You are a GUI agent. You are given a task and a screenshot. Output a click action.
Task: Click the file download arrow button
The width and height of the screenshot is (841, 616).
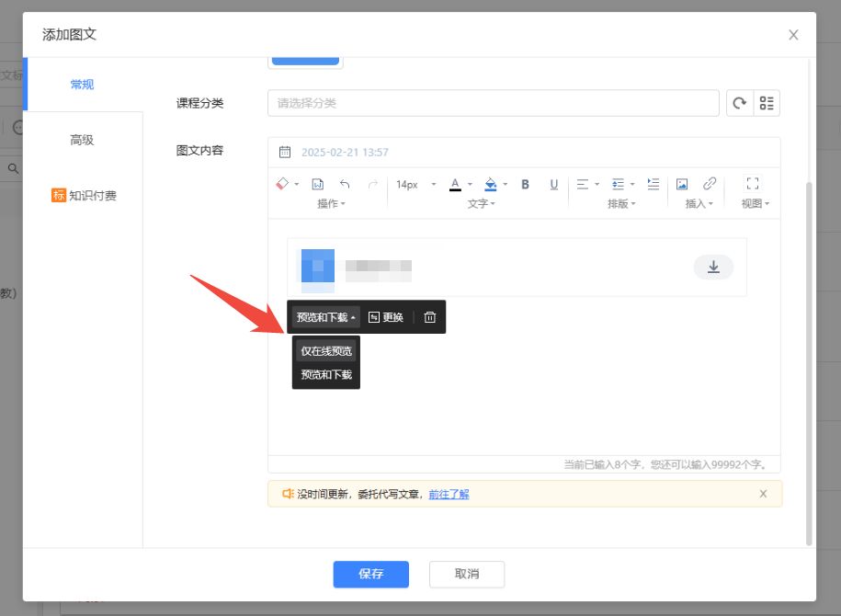(x=713, y=268)
